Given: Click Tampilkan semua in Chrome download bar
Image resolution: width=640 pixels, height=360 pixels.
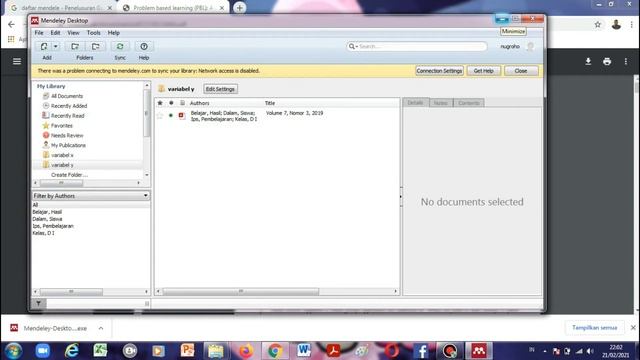Looking at the screenshot, I should pos(594,328).
